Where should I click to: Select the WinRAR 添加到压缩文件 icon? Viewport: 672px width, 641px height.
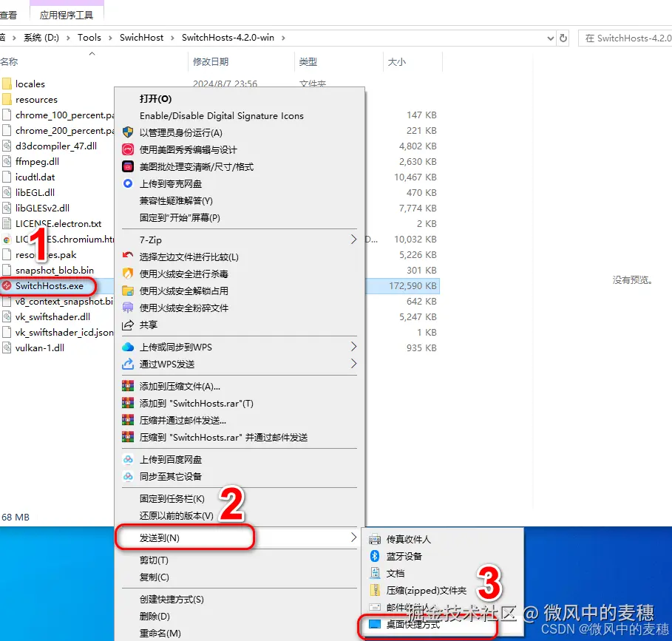click(x=128, y=386)
